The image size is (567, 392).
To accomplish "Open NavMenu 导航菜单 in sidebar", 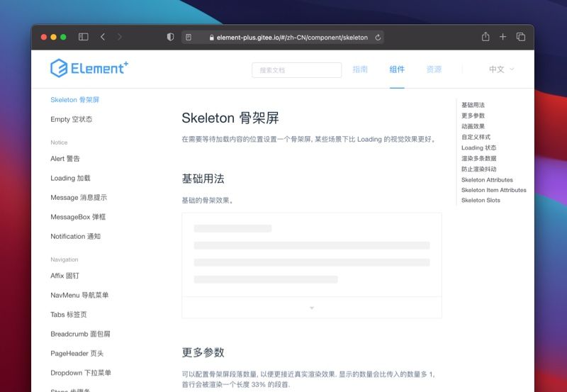I will pyautogui.click(x=79, y=295).
